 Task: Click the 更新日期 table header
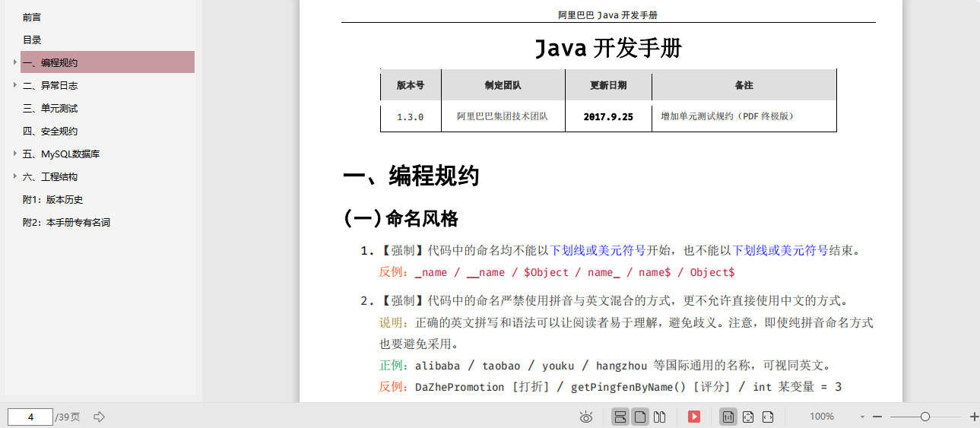coord(608,85)
